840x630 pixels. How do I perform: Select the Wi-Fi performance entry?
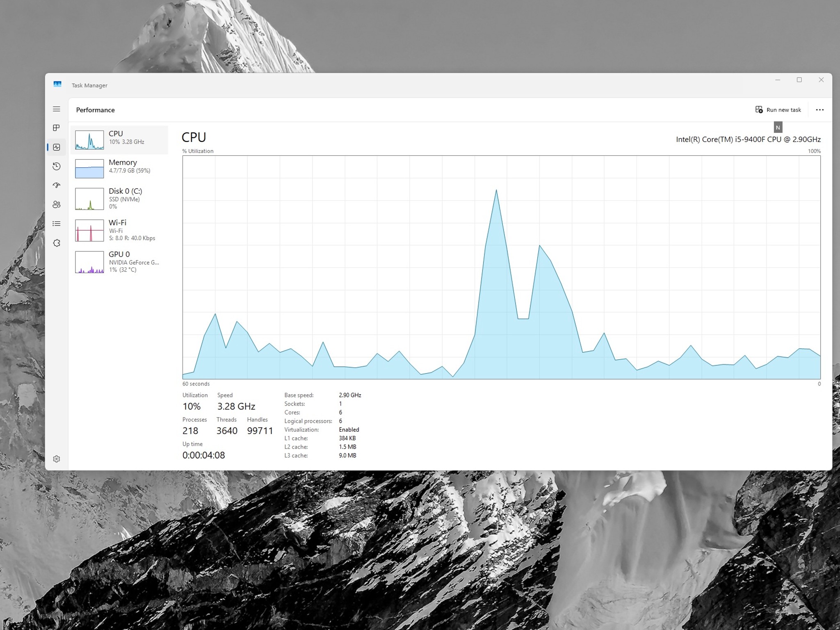pos(119,230)
